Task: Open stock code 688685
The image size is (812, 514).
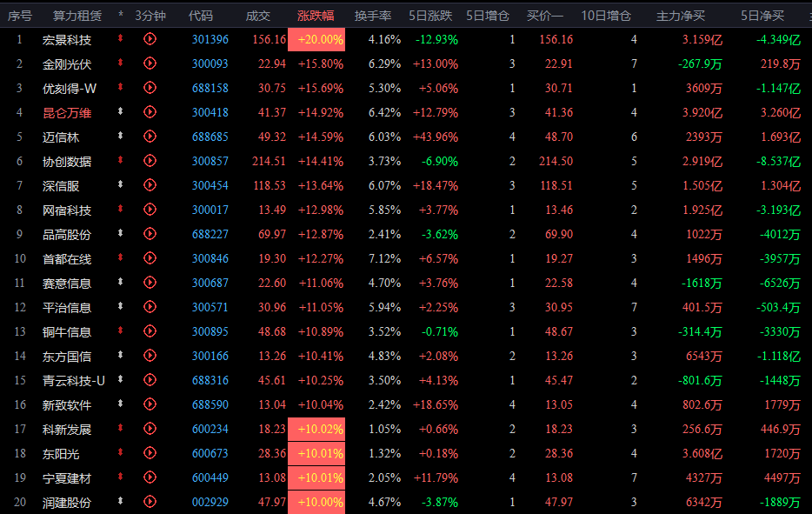Action: pyautogui.click(x=210, y=137)
